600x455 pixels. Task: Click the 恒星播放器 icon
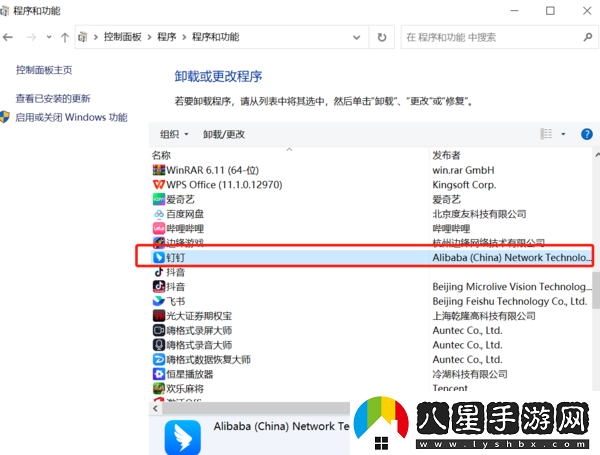pos(159,374)
